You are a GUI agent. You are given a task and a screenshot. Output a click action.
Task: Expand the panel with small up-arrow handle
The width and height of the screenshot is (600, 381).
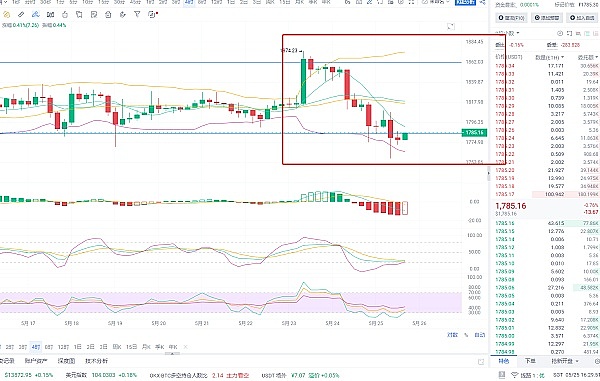(172, 353)
